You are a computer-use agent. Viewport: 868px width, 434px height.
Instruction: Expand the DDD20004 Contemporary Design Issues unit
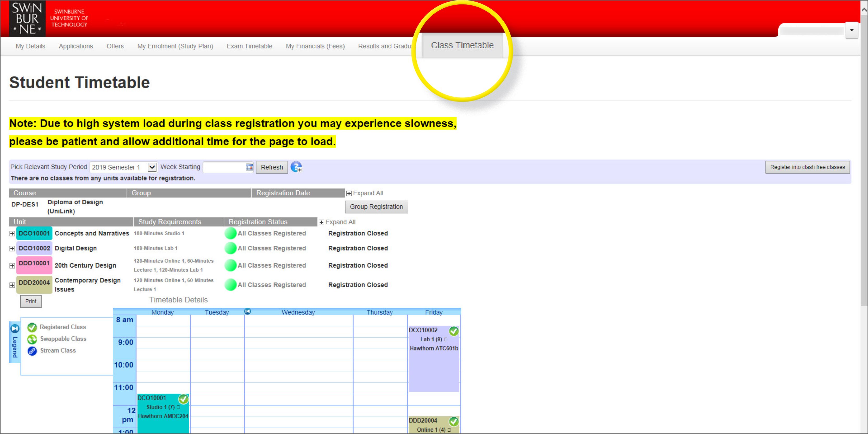12,285
